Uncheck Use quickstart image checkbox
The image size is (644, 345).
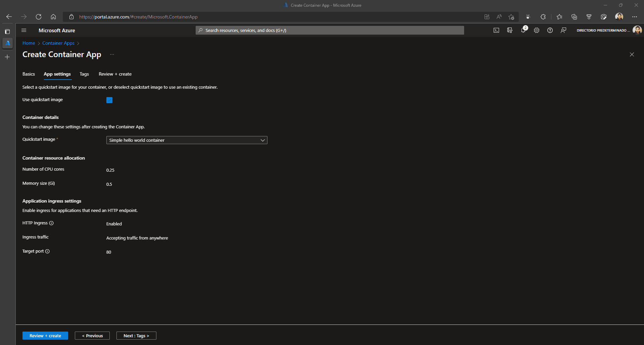pos(109,100)
